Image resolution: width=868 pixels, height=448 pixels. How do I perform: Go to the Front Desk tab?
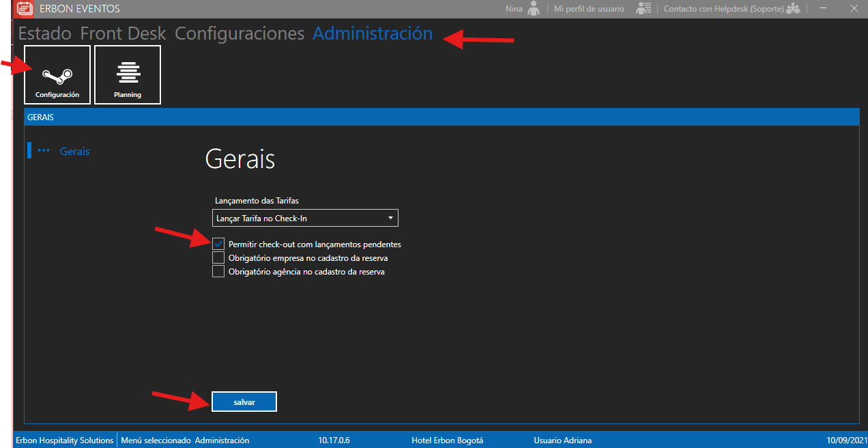pyautogui.click(x=123, y=33)
